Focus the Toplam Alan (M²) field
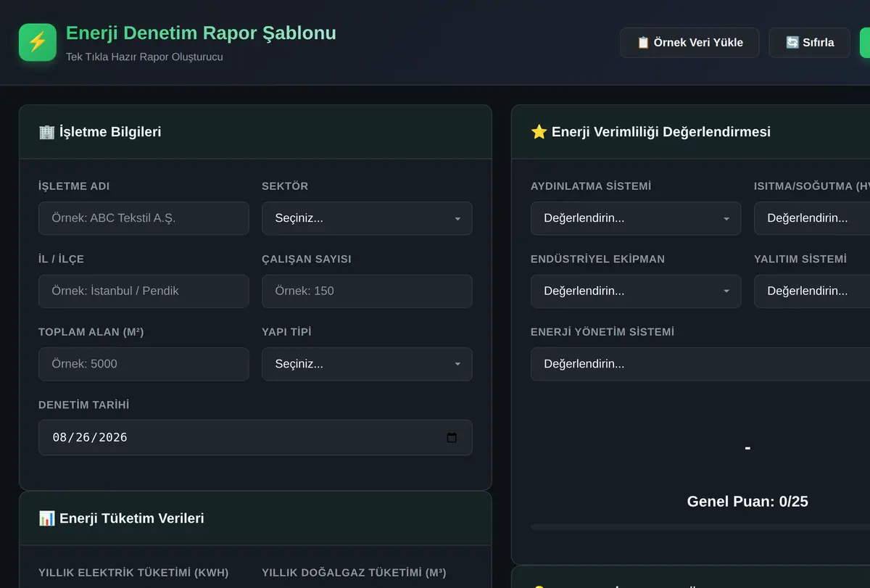The width and height of the screenshot is (870, 588). 144,364
